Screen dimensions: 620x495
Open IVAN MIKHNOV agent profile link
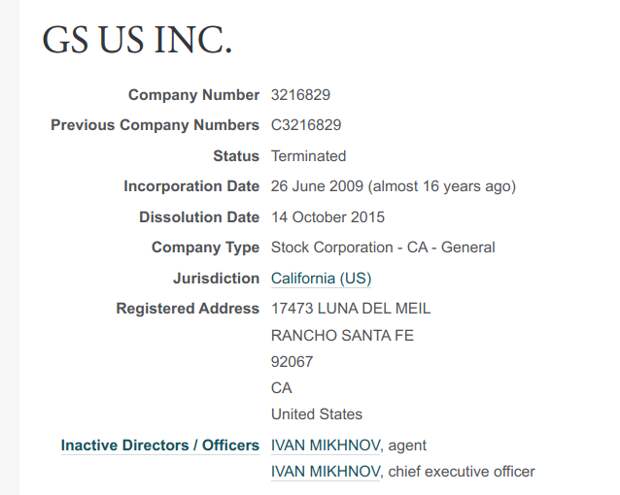[325, 445]
